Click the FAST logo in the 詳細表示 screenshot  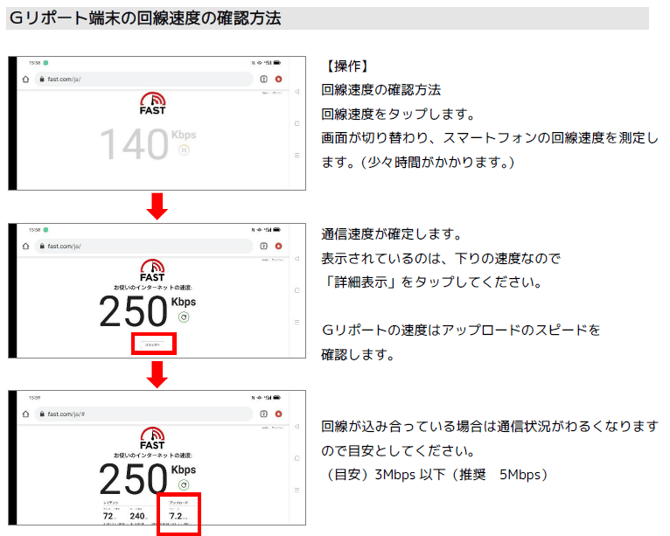153,271
